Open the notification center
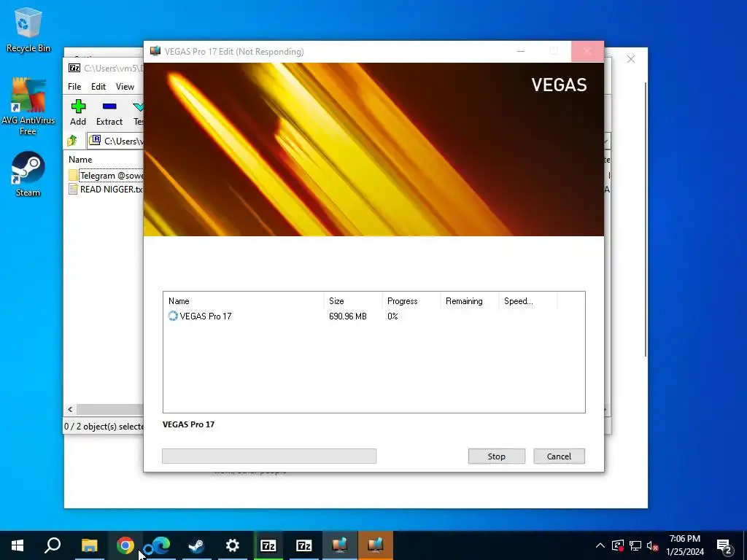Viewport: 747px width, 560px height. point(724,545)
